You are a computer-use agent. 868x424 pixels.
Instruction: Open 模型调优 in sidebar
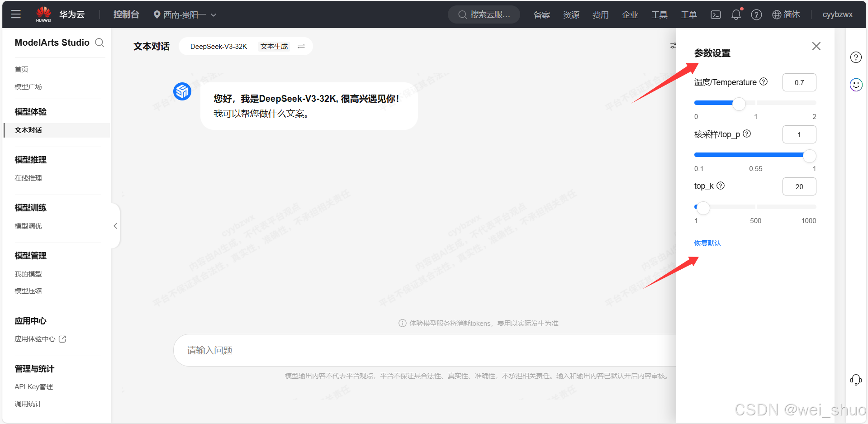[28, 226]
